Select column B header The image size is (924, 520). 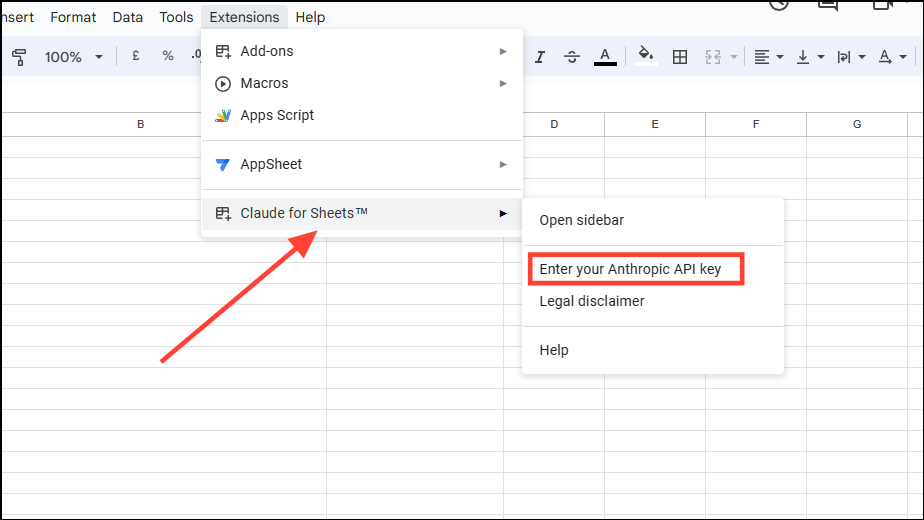140,124
